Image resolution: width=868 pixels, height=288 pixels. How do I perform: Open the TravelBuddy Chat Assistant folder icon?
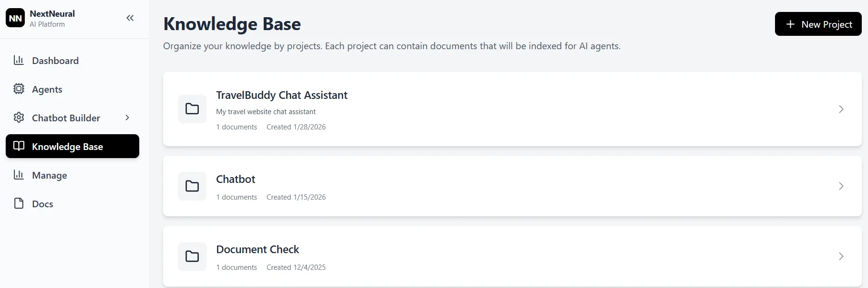[192, 109]
